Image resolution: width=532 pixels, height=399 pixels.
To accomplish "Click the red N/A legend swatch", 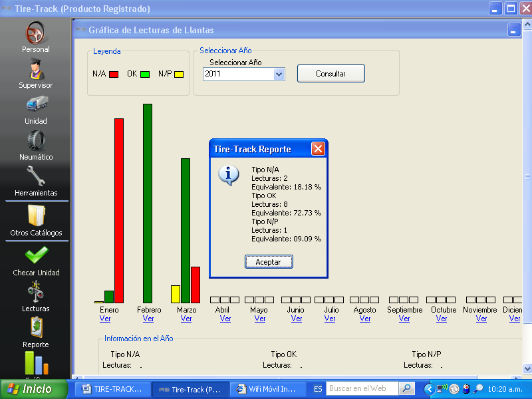I will (x=114, y=74).
